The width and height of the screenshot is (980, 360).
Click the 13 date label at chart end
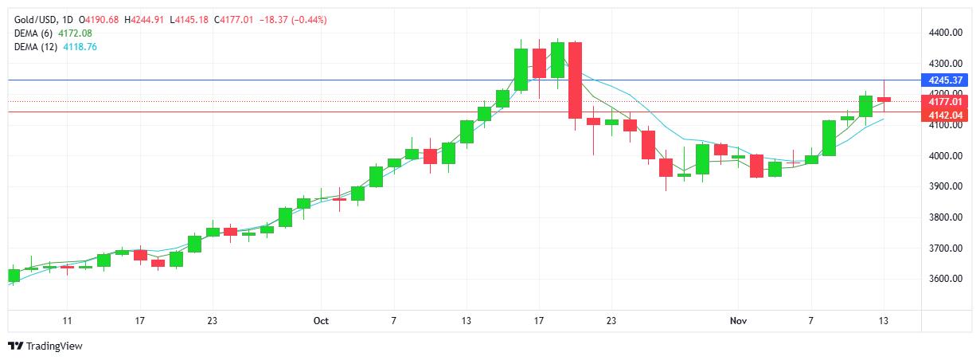pos(884,321)
